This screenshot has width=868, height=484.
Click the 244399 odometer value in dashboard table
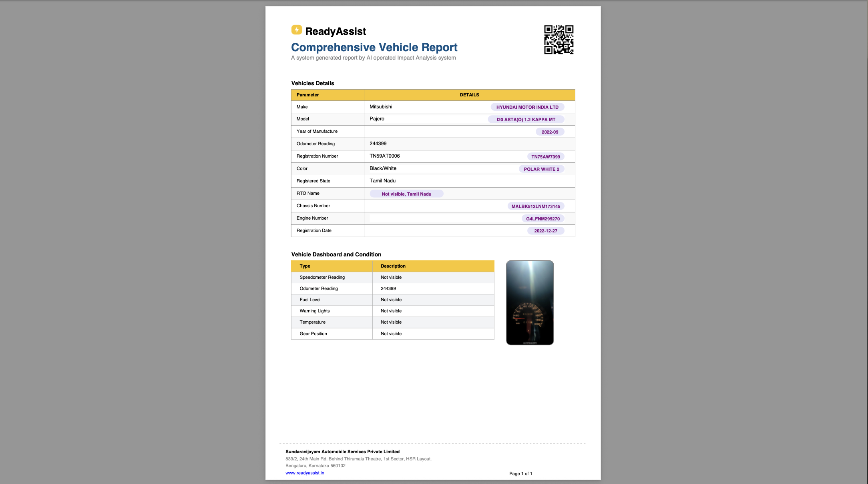click(x=388, y=288)
